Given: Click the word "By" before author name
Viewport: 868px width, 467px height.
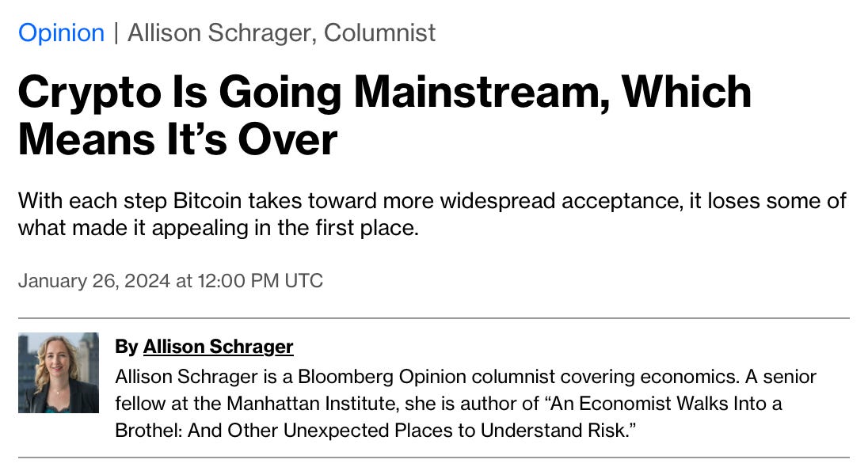Looking at the screenshot, I should click(126, 347).
